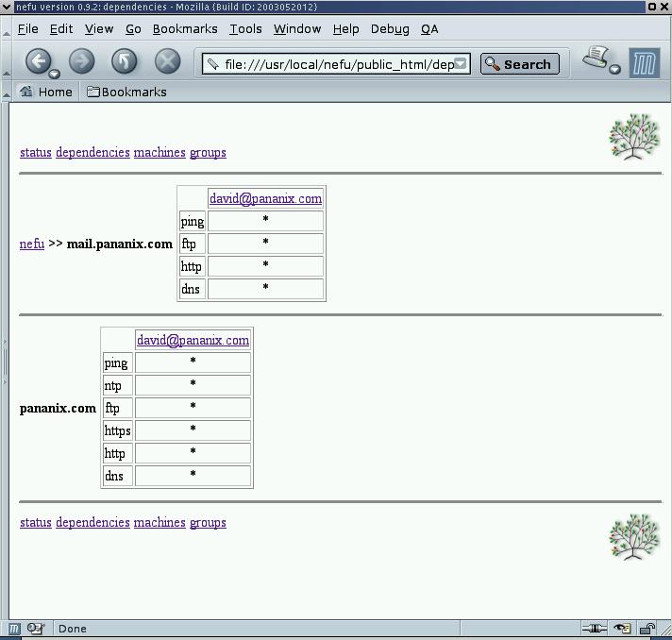Click david@pananix.com link in mail.pananix.com table
Screen dimensions: 672x640
pyautogui.click(x=266, y=198)
